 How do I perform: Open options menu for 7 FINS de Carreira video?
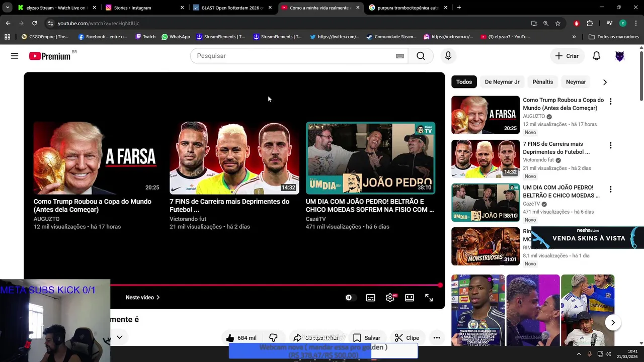(610, 145)
